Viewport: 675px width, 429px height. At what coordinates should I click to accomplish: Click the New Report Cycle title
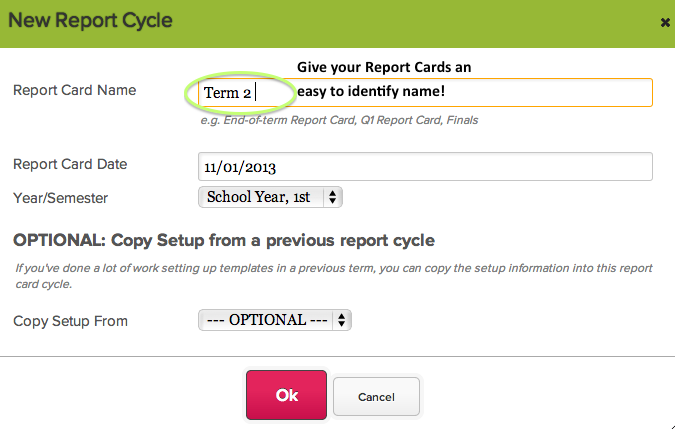93,20
